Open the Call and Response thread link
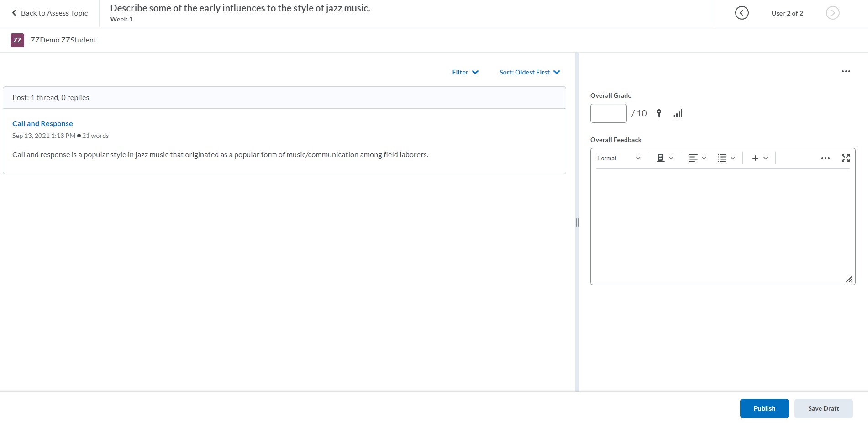 pos(42,123)
